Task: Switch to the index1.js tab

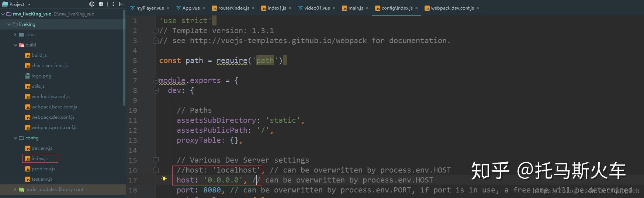Action: point(277,8)
